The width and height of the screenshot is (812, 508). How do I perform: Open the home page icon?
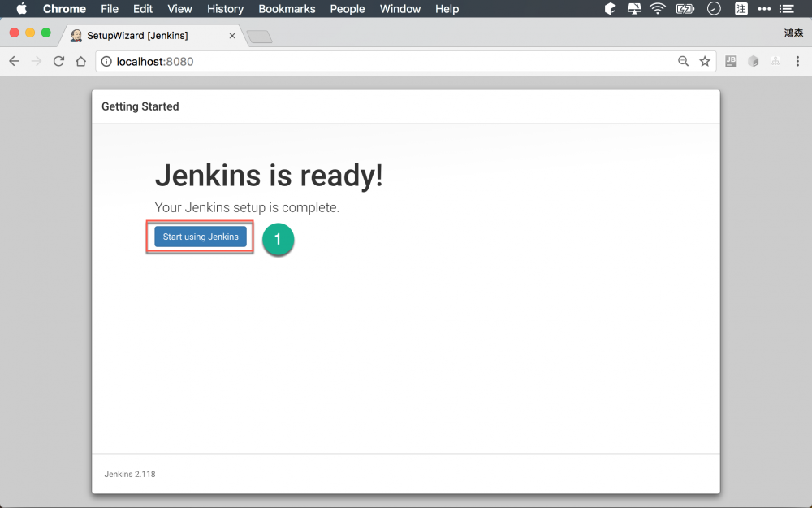point(80,61)
